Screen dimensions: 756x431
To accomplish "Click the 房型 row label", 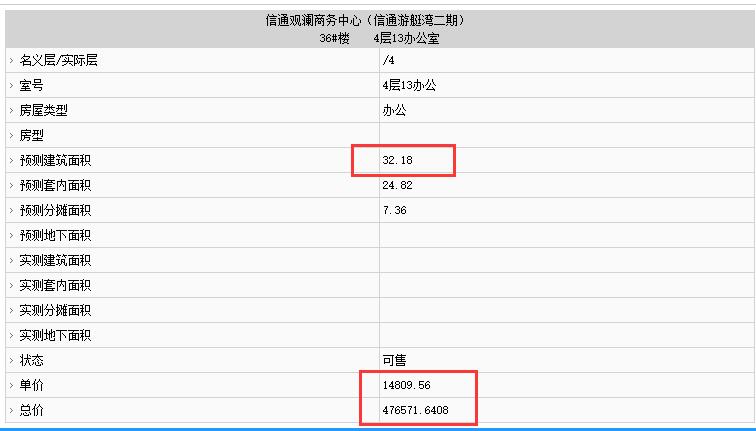I will tap(31, 136).
